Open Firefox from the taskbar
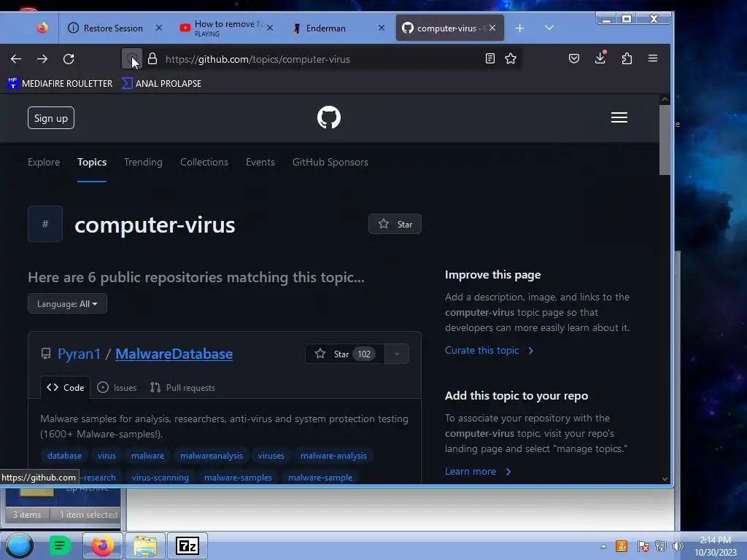Image resolution: width=747 pixels, height=560 pixels. pos(102,545)
